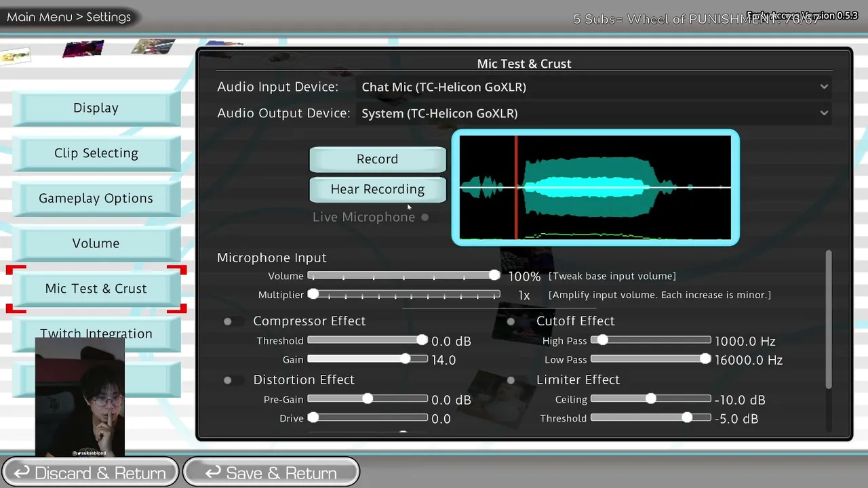Click the Distortion Pre-Gain value 0.0 dB

point(451,401)
